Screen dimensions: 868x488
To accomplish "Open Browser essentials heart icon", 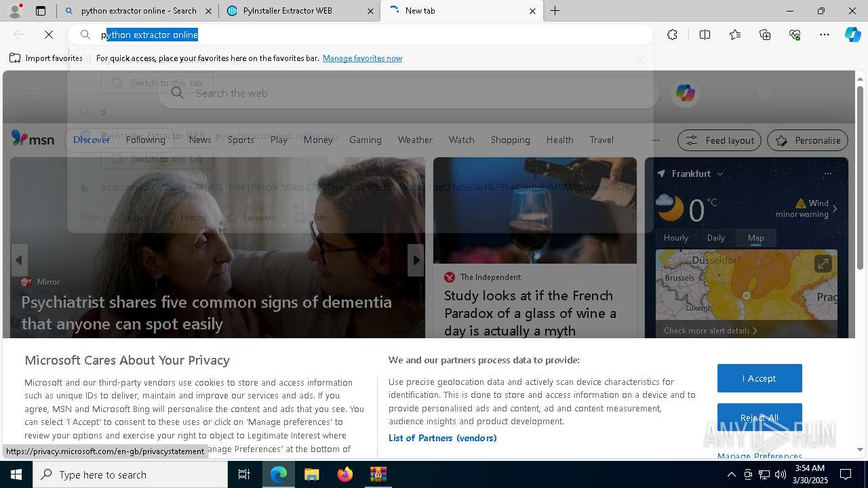I will pyautogui.click(x=795, y=35).
